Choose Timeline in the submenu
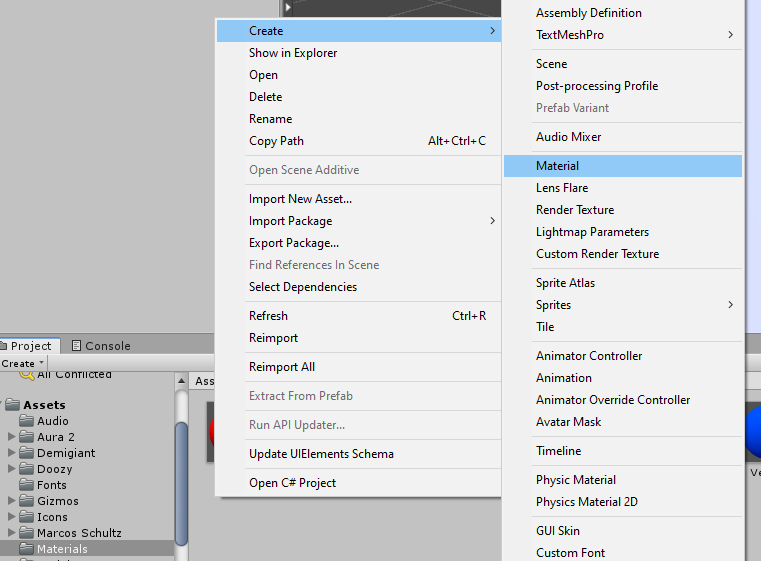 click(623, 451)
